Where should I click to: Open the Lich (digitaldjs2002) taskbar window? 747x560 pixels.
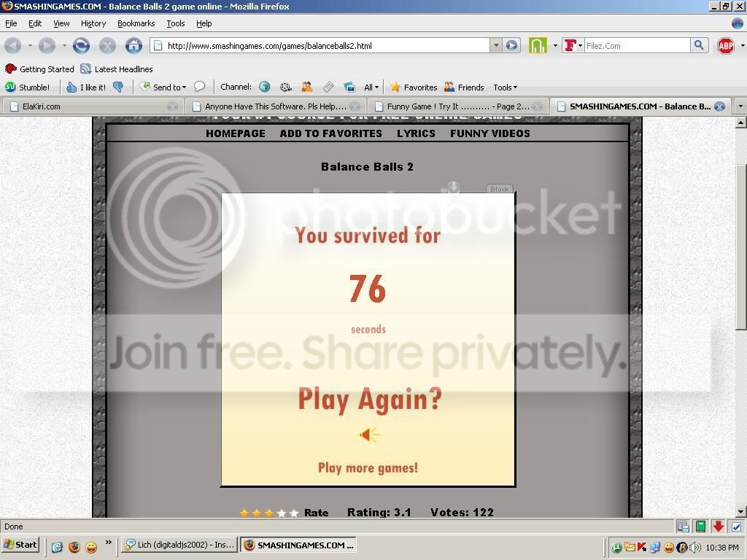coord(179,545)
